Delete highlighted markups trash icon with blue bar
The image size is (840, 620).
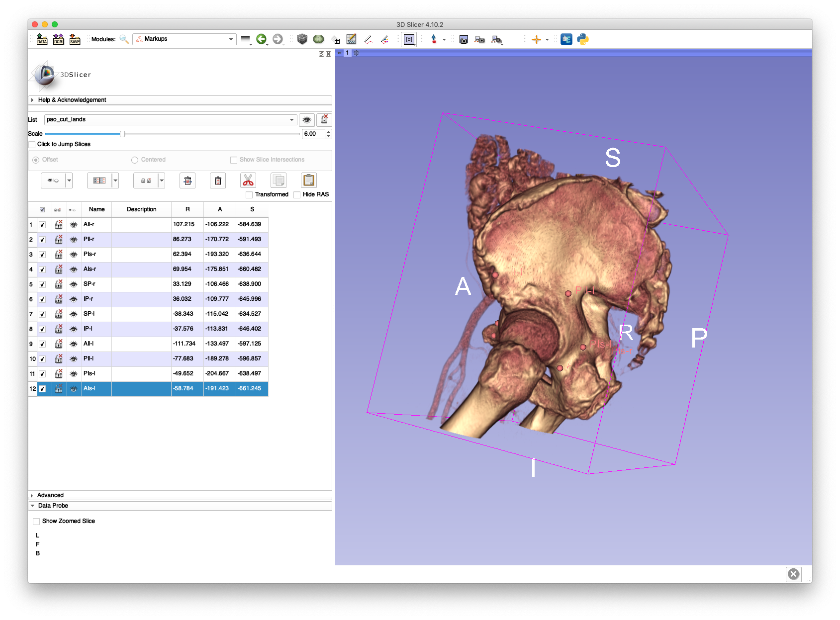pyautogui.click(x=187, y=180)
